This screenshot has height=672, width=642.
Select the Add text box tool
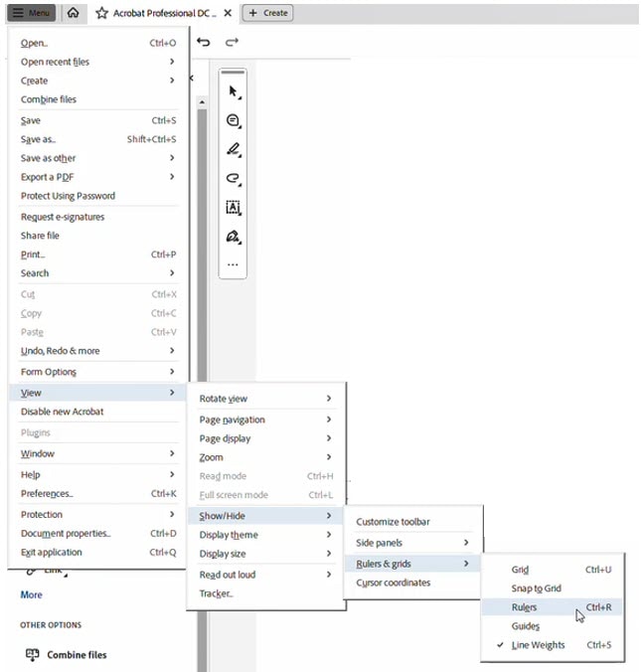tap(233, 207)
